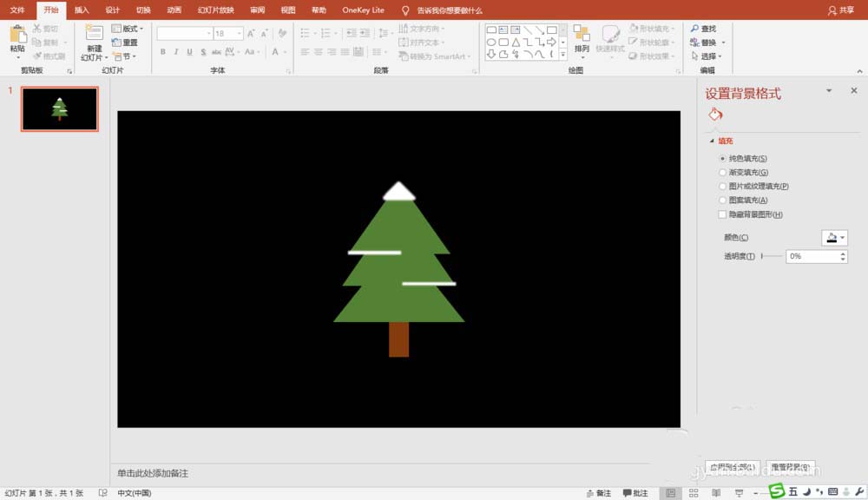The width and height of the screenshot is (868, 500).
Task: Open Reading view from the status bar
Action: pos(716,493)
